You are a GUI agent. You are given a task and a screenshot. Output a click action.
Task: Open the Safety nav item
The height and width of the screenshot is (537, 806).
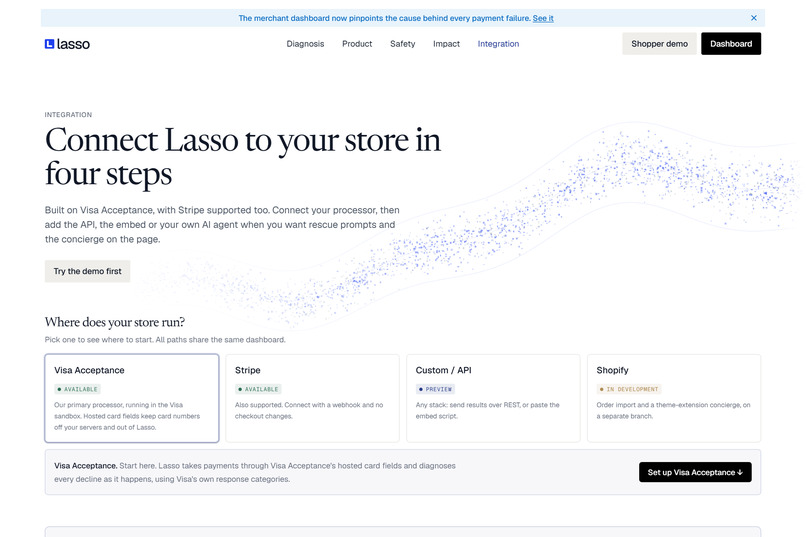[402, 44]
